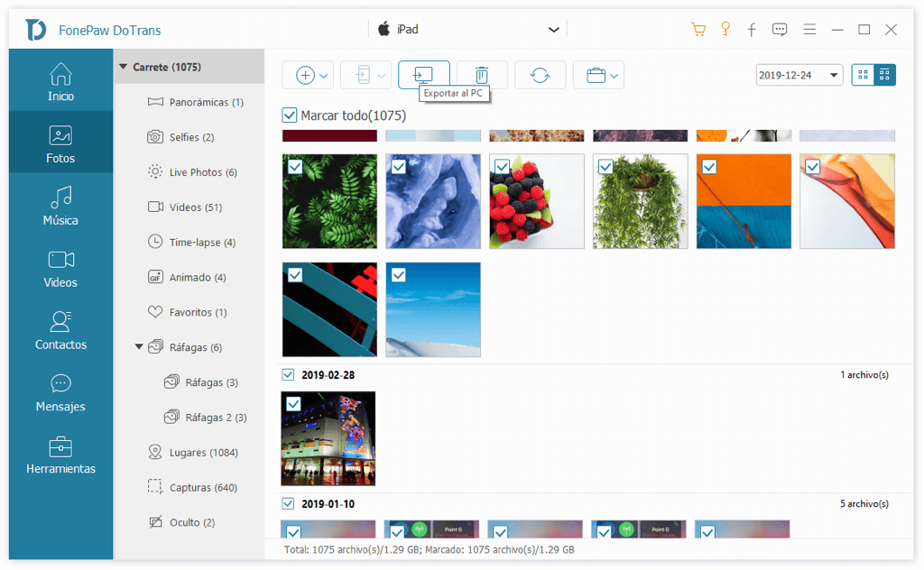
Task: Uncheck the blue abstract ice photo checkbox
Action: click(398, 167)
